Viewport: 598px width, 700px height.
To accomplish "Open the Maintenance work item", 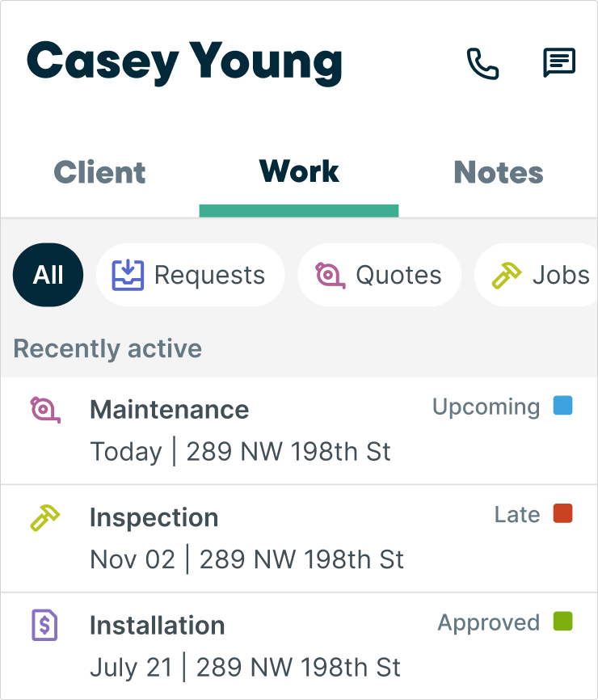I will (170, 410).
